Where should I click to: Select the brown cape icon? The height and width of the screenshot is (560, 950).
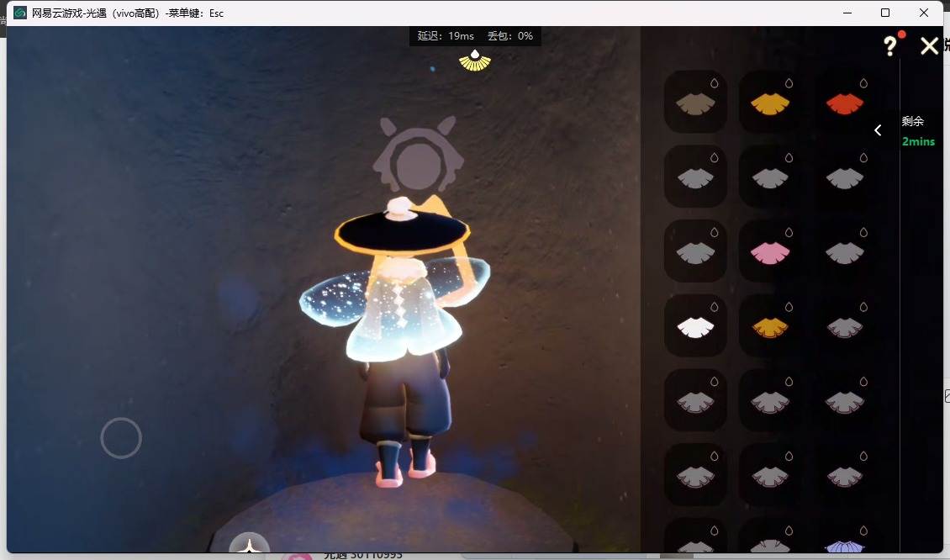695,102
